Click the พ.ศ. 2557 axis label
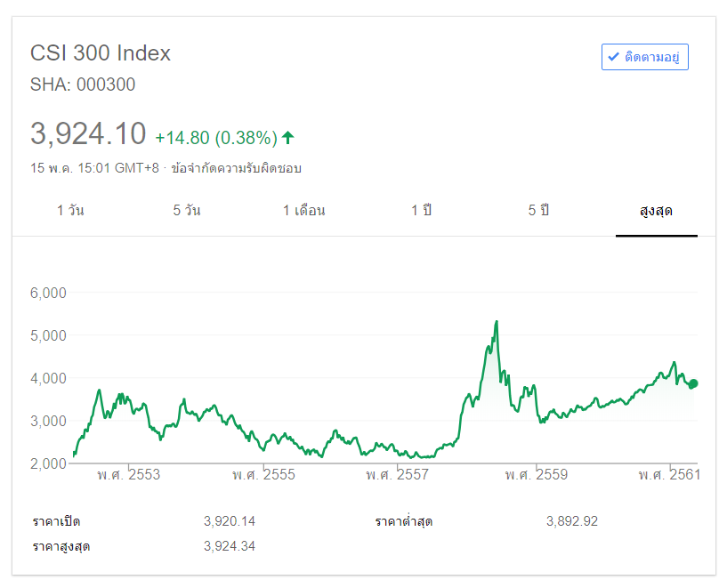Viewport: 727px width, 588px height. pos(397,475)
